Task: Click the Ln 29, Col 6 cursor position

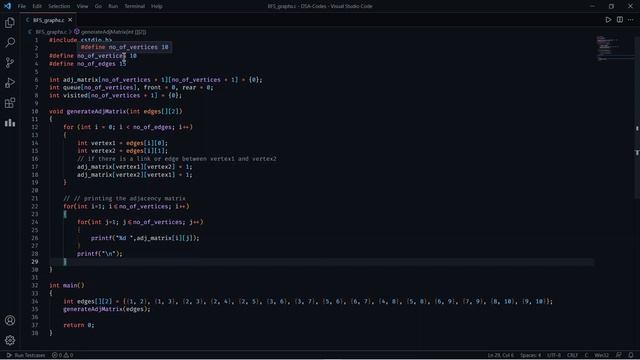Action: pyautogui.click(x=500, y=355)
